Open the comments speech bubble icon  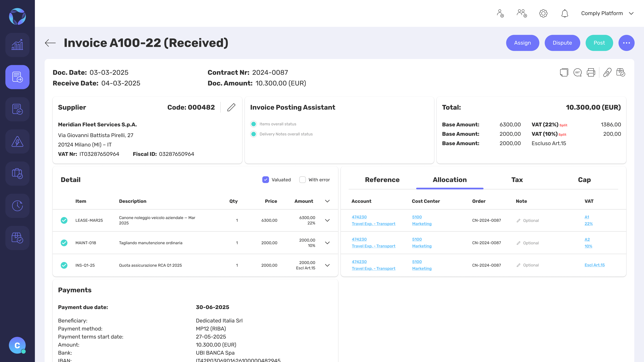click(578, 72)
